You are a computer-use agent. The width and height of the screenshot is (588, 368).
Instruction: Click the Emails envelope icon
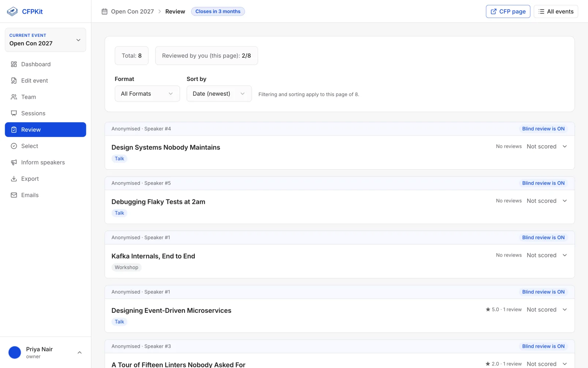[14, 195]
